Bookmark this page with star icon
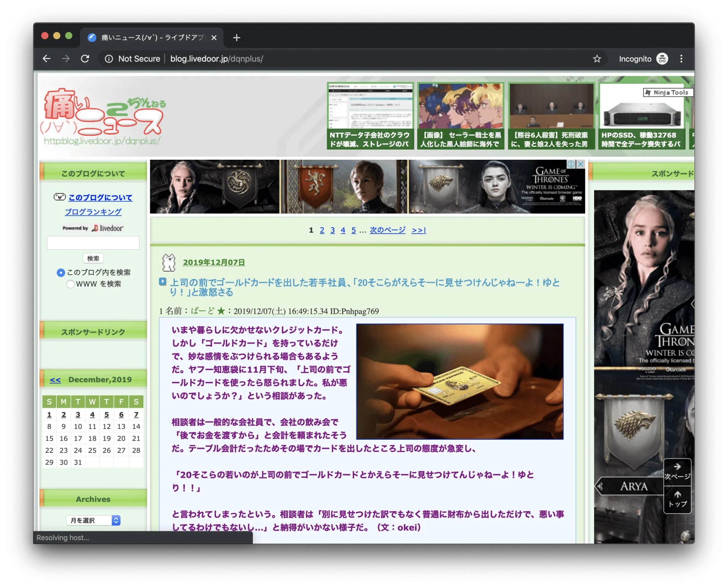728x588 pixels. click(597, 59)
